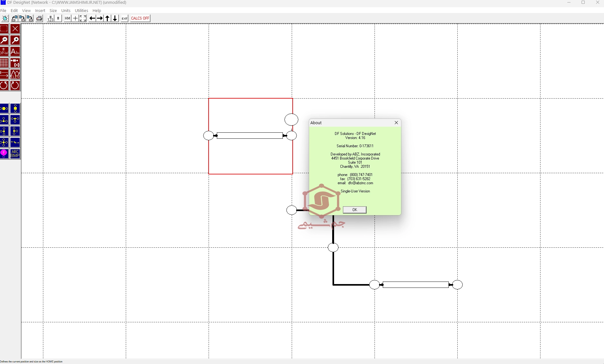The image size is (604, 364).
Task: Close the About dialog with X
Action: pos(396,123)
